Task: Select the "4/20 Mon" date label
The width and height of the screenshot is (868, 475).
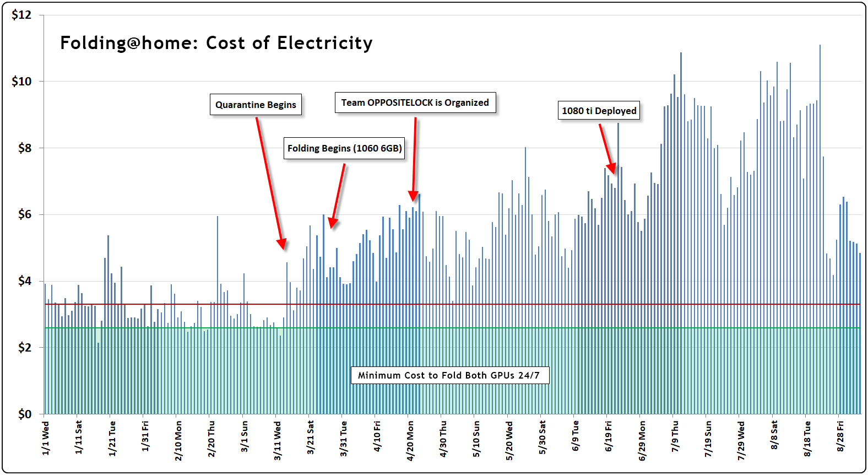Action: pyautogui.click(x=410, y=441)
